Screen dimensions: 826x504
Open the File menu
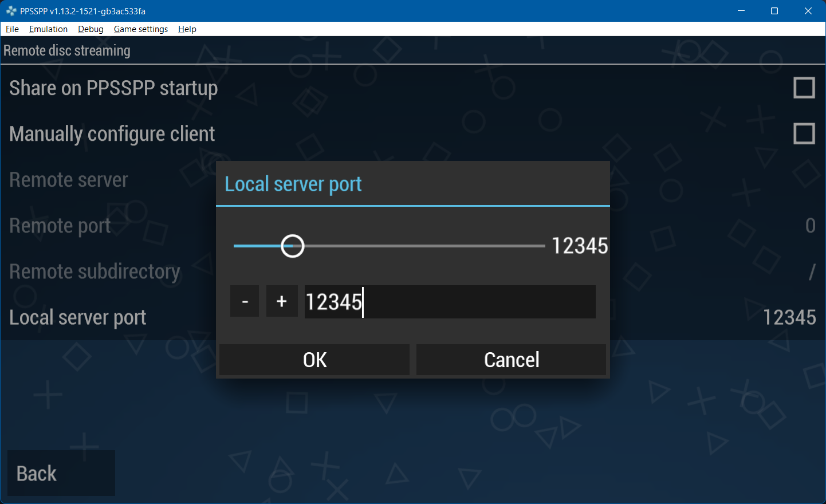coord(12,29)
